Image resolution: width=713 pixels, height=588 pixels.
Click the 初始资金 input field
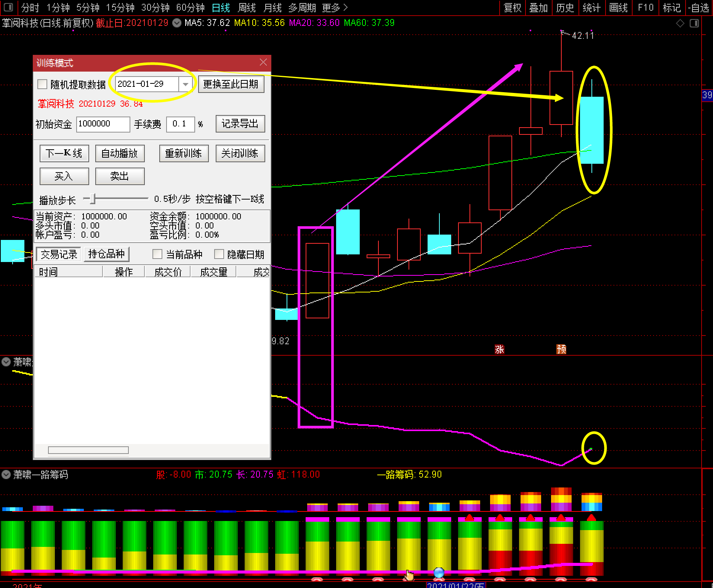tap(103, 124)
